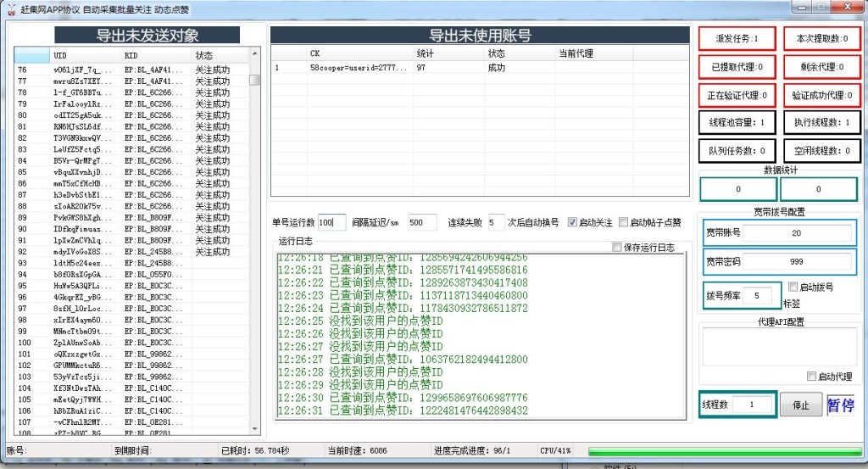This screenshot has width=868, height=469.
Task: Check the 启动代理 option
Action: [x=811, y=376]
